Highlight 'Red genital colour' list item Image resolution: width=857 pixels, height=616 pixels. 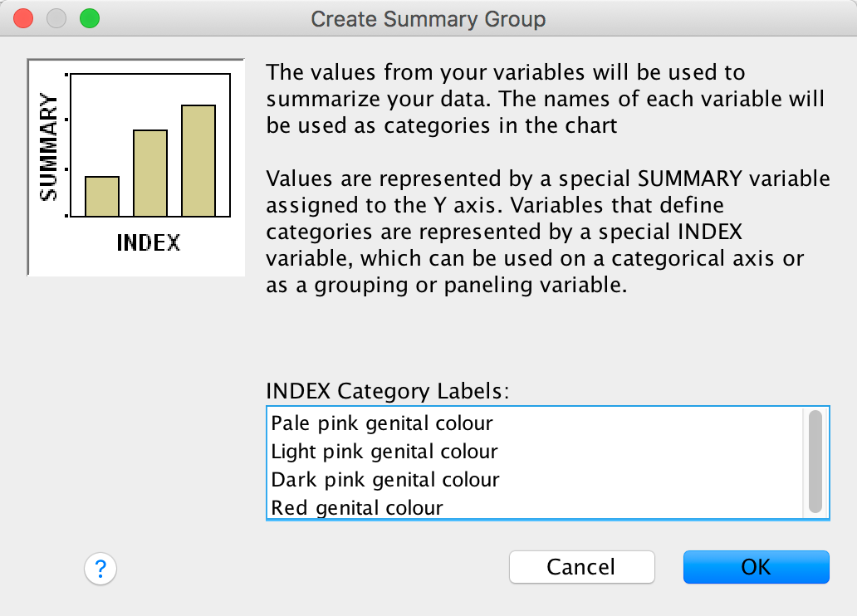pos(357,507)
